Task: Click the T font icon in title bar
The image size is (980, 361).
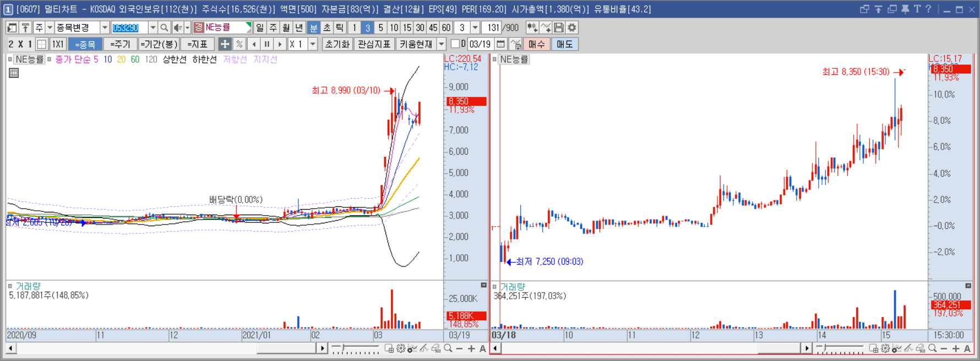Action: [x=917, y=9]
